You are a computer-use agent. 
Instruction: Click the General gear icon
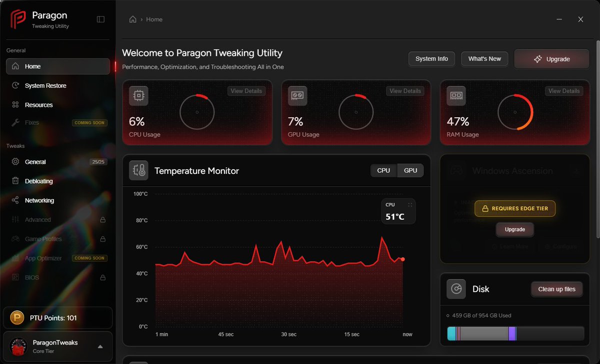15,162
